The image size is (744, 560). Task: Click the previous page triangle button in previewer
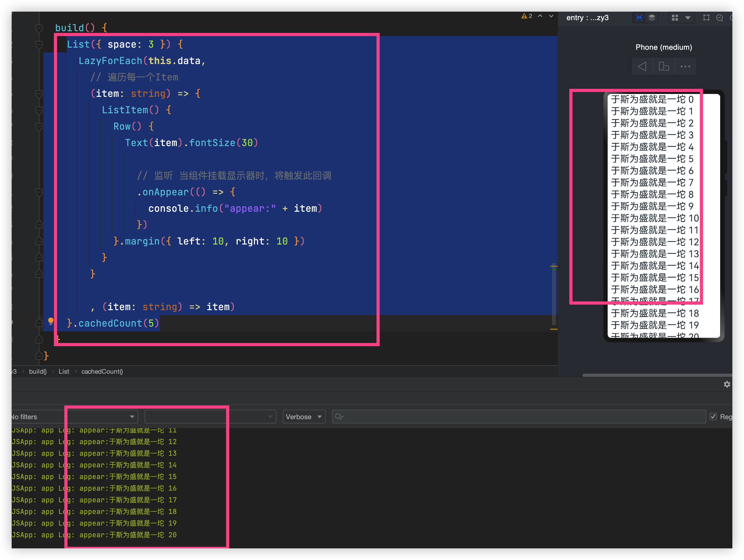pyautogui.click(x=642, y=66)
